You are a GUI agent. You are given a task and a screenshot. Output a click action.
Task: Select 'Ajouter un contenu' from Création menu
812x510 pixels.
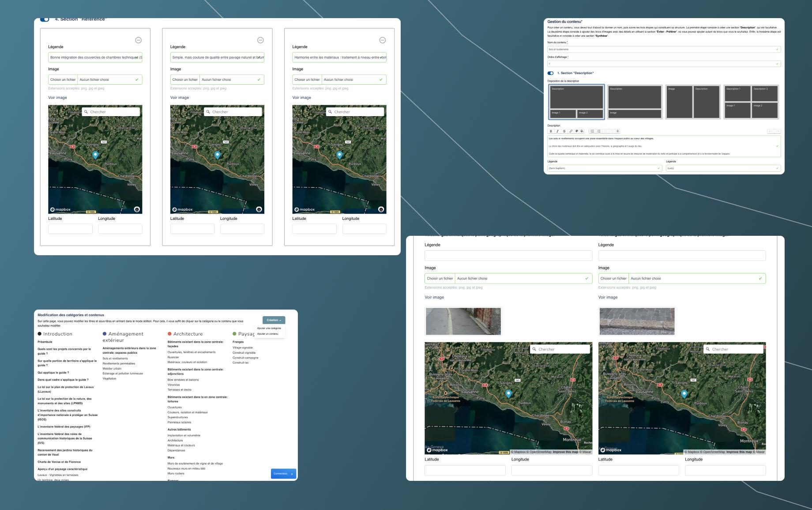click(267, 334)
